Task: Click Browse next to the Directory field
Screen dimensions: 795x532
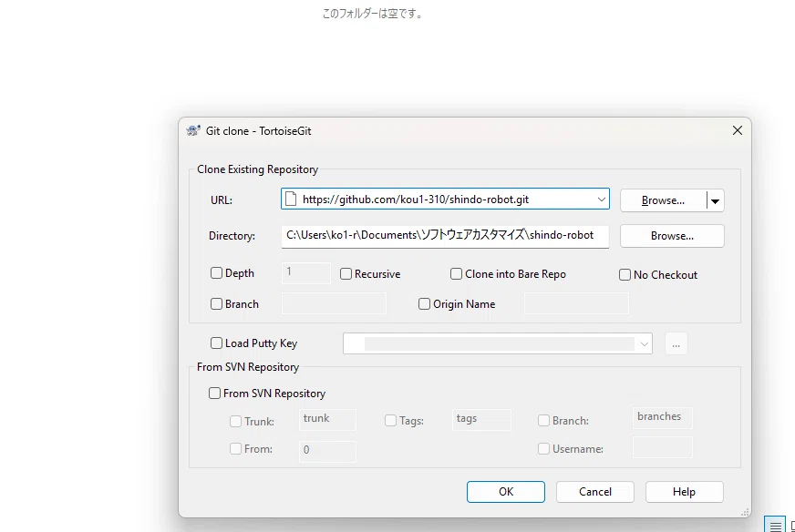Action: click(672, 236)
